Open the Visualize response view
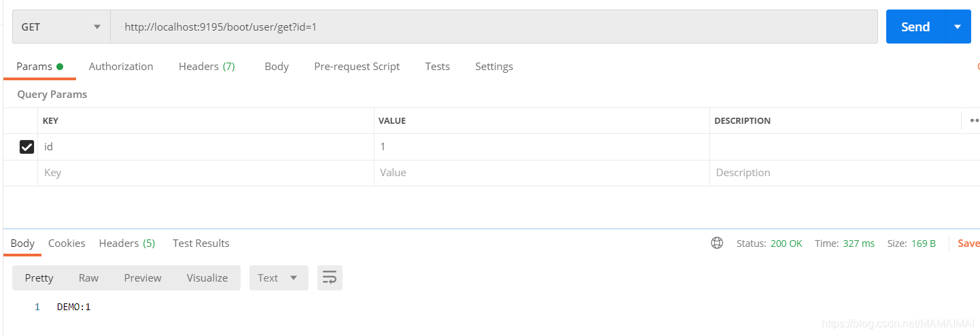The height and width of the screenshot is (336, 980). (207, 278)
